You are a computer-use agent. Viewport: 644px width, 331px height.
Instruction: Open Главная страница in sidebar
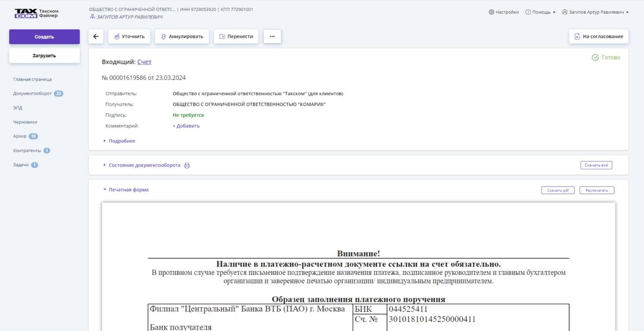[32, 79]
